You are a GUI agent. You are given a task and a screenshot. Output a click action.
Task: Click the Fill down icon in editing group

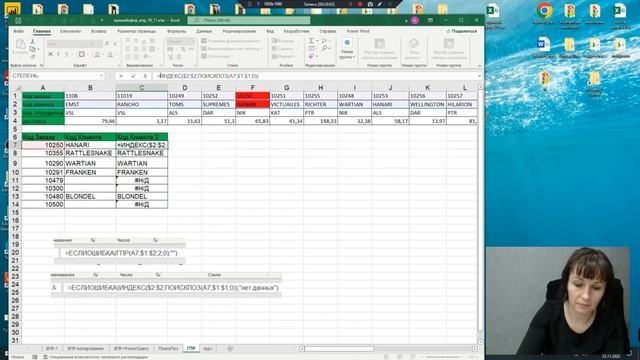tap(311, 49)
